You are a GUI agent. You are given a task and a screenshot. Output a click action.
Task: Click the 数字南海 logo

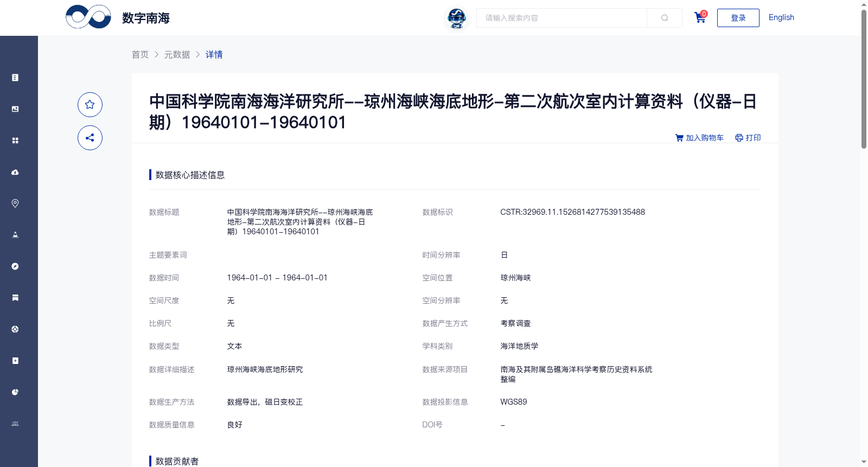tap(118, 17)
